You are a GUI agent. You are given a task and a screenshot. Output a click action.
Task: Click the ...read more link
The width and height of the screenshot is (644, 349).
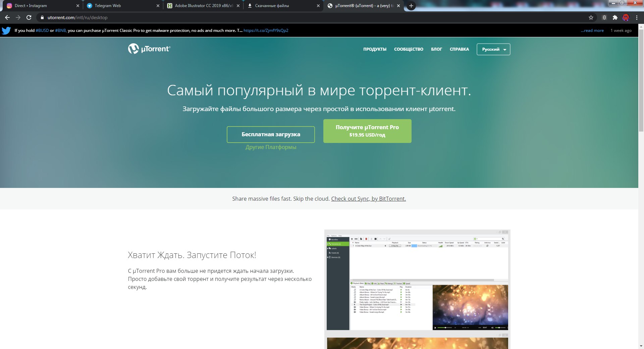[592, 31]
